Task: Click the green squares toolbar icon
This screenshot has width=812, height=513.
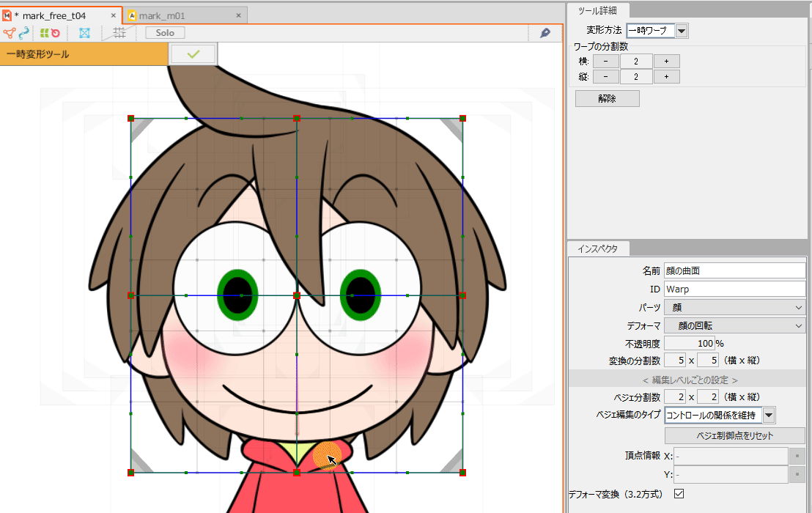Action: click(x=44, y=33)
